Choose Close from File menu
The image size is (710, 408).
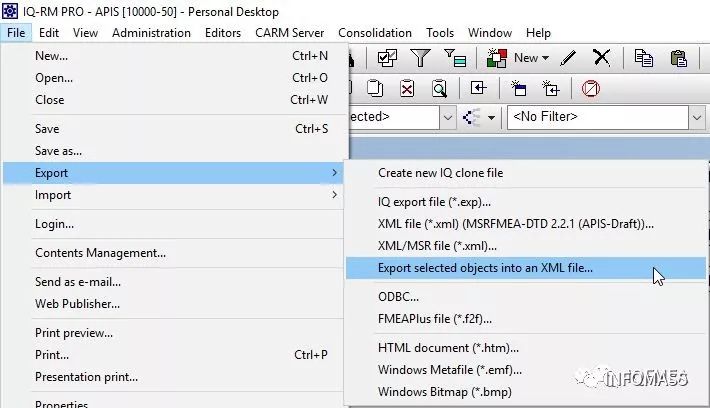point(175,100)
